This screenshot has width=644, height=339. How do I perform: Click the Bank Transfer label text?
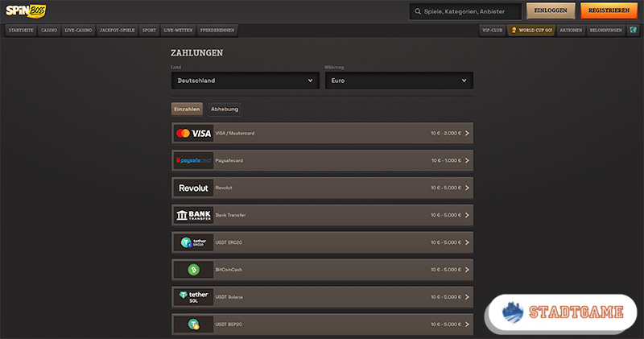click(x=230, y=215)
